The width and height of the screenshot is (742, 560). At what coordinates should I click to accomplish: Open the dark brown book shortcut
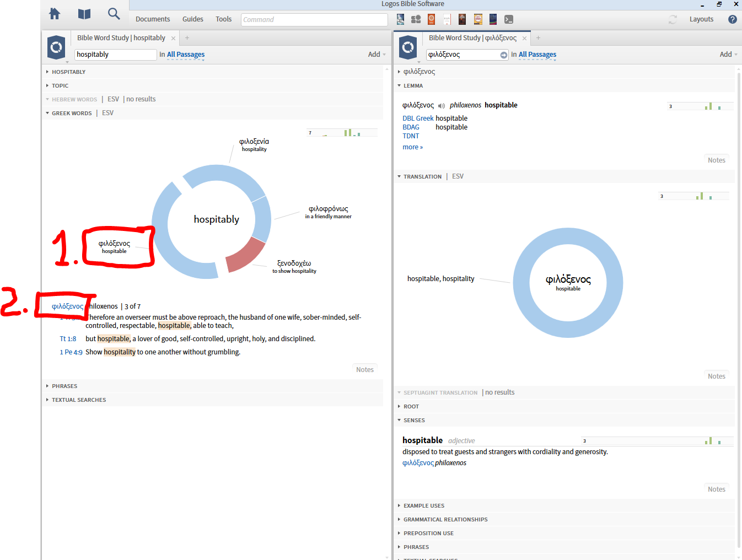coord(463,19)
